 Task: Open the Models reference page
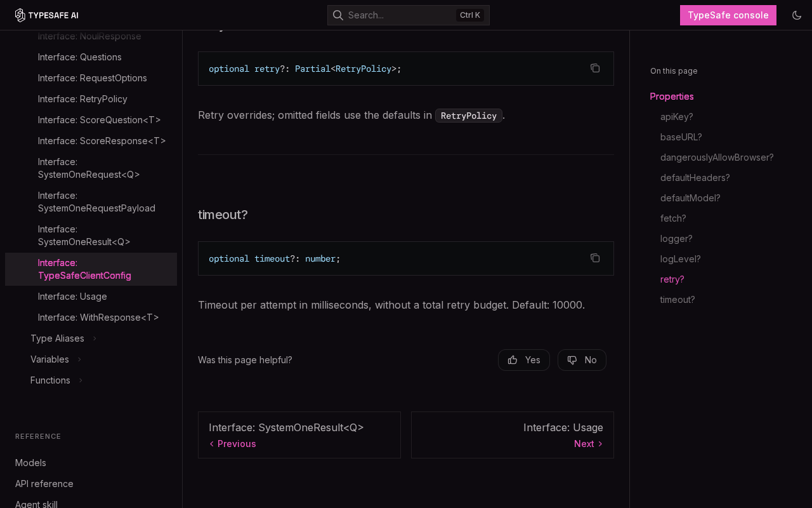[x=30, y=463]
